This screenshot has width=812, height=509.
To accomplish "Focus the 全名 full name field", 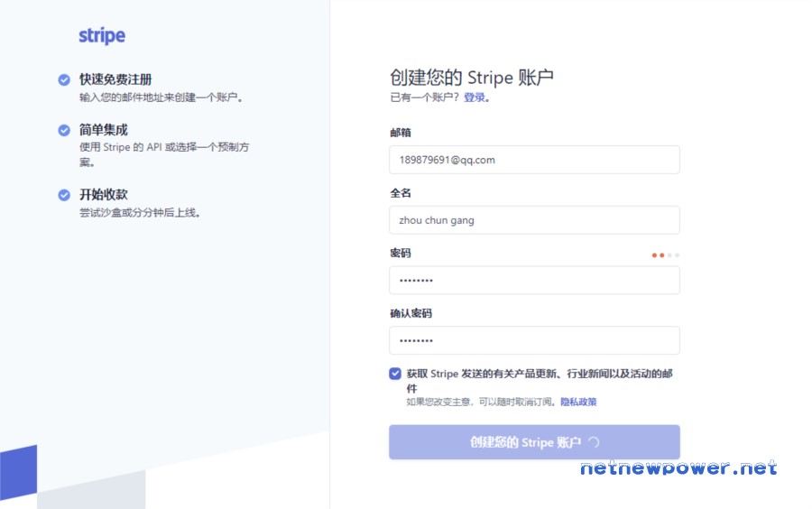I will coord(534,220).
